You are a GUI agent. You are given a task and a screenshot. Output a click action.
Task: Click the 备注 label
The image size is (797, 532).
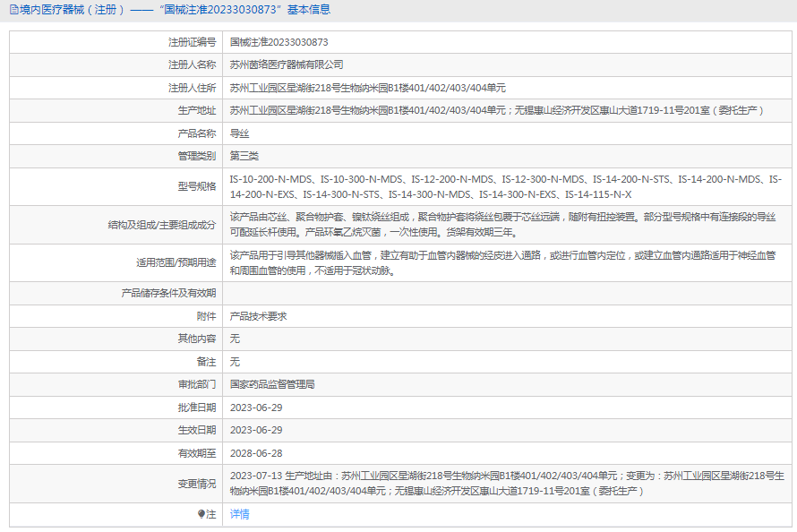tap(206, 362)
